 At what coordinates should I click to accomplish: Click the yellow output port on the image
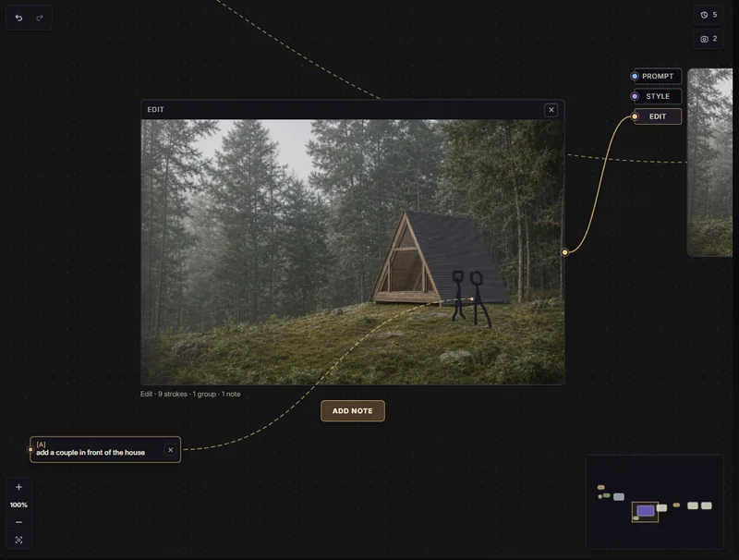tap(564, 252)
